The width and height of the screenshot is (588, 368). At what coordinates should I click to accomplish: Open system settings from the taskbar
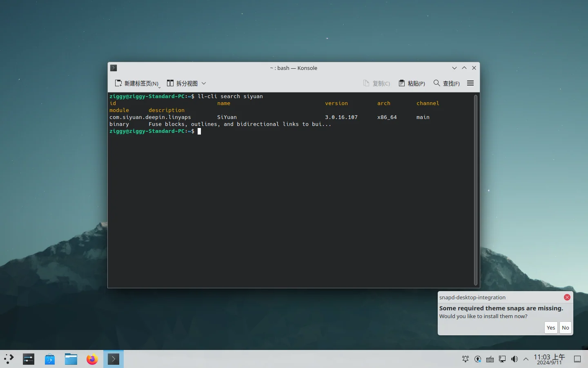[29, 359]
